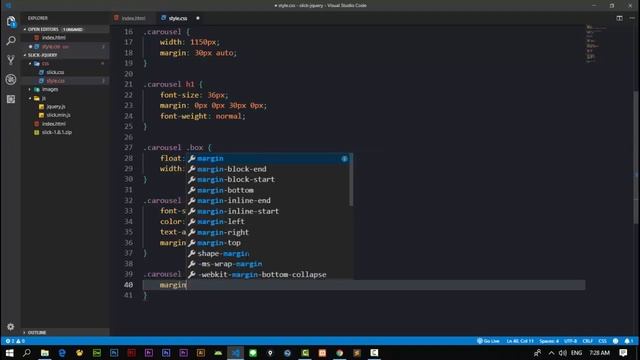Open notifications bell in status bar

click(x=629, y=341)
